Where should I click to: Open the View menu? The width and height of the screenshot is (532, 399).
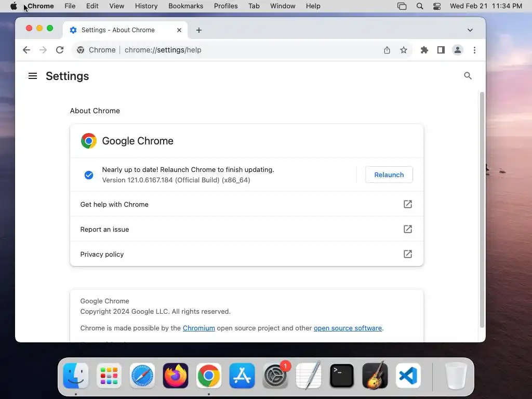pyautogui.click(x=117, y=6)
